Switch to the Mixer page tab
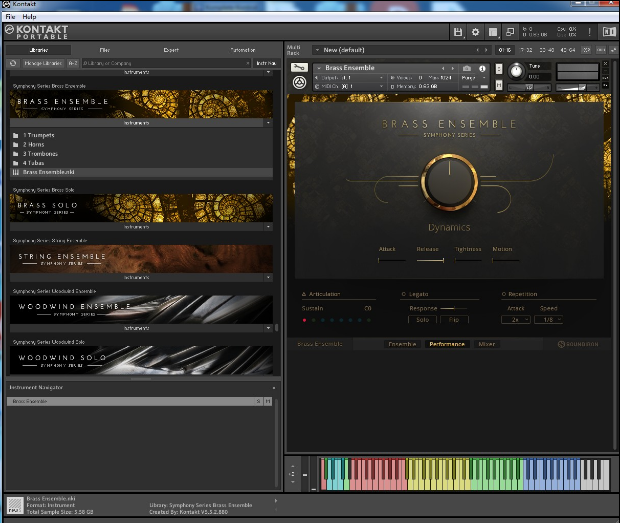Screen dimensions: 620x523 click(487, 344)
